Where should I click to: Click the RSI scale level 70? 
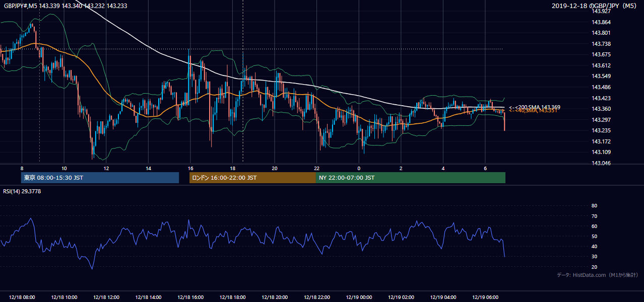click(594, 216)
